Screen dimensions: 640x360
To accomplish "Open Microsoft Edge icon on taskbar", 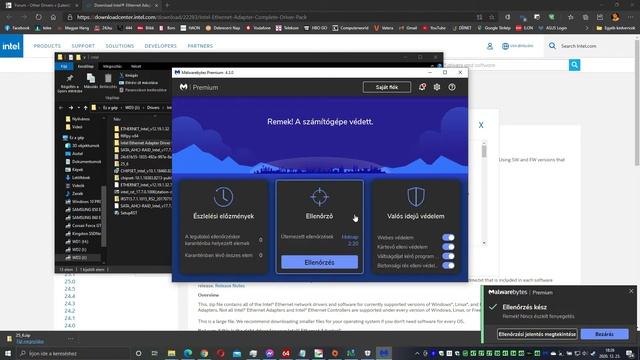I will tap(188, 353).
